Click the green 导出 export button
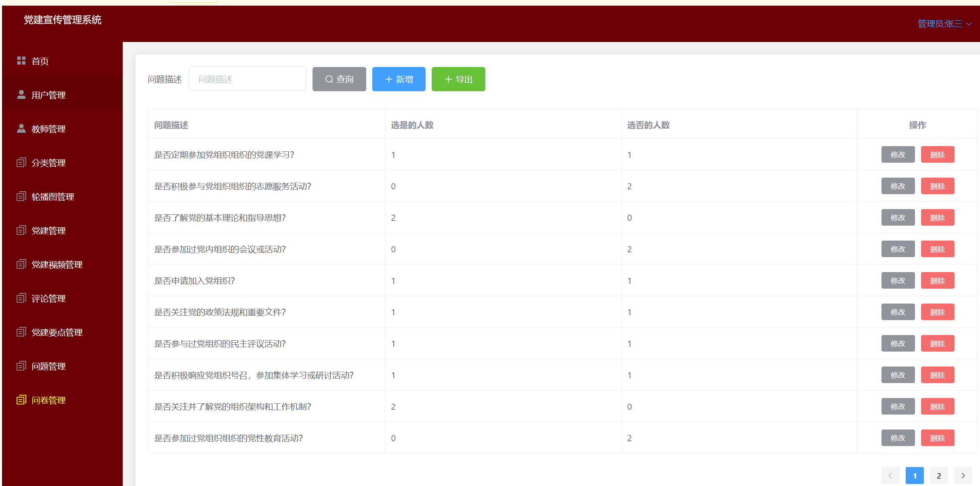Viewport: 980px width, 486px height. pos(458,79)
